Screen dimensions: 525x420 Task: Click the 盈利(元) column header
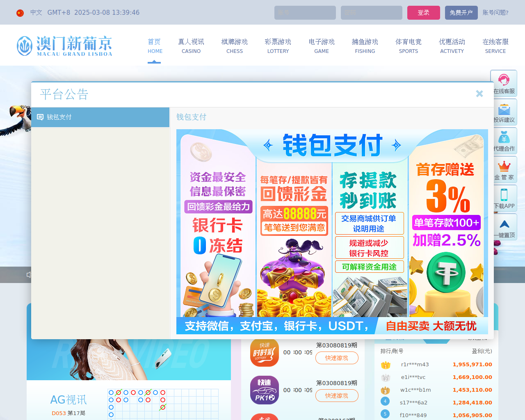point(482,351)
